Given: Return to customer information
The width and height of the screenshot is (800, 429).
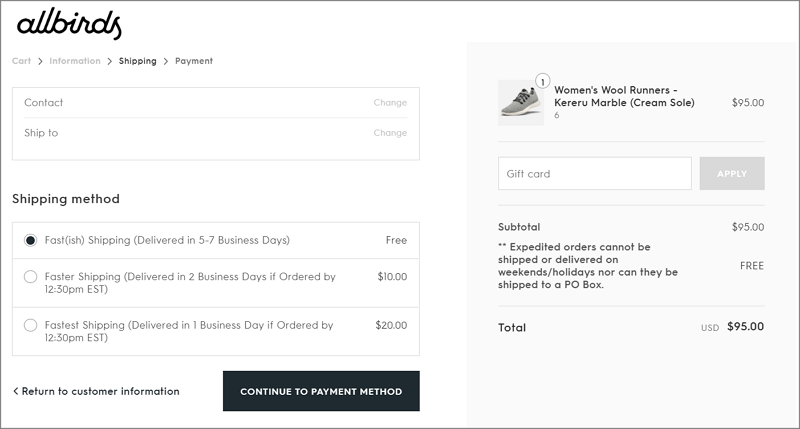Looking at the screenshot, I should (x=96, y=391).
